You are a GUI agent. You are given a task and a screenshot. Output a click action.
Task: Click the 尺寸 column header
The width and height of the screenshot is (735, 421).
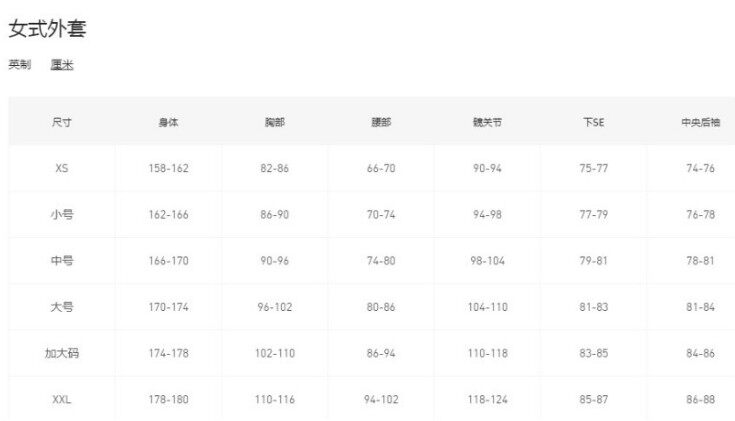pos(62,123)
